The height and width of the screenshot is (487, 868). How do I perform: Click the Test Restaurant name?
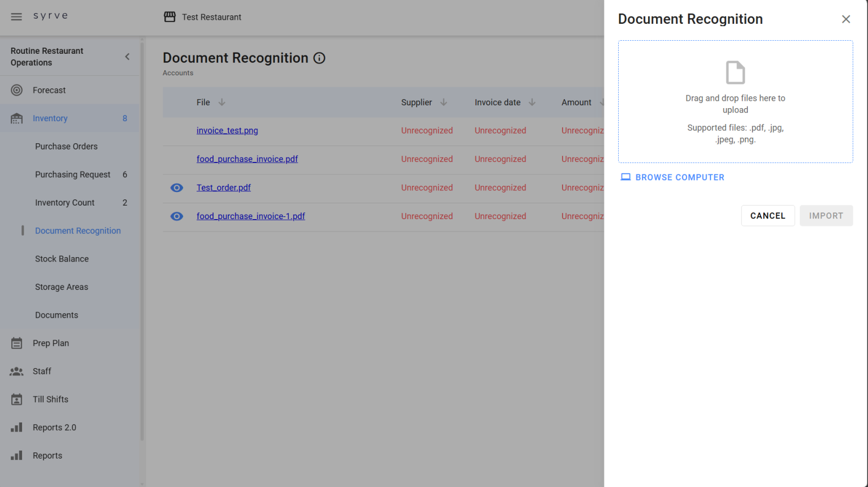(x=211, y=17)
